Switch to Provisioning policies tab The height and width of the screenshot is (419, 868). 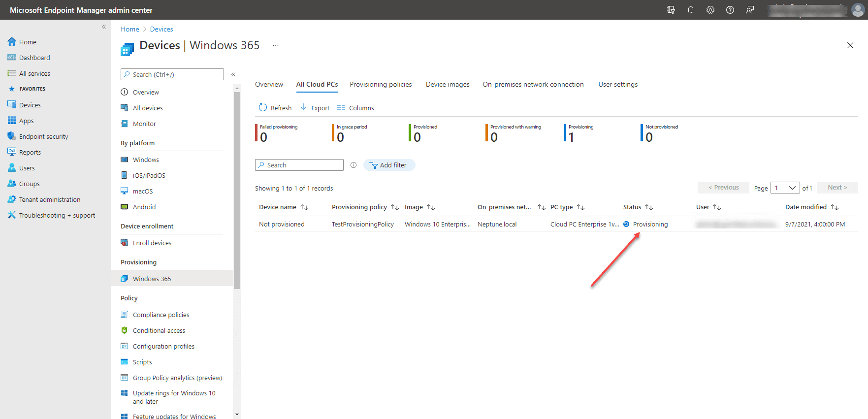[381, 84]
